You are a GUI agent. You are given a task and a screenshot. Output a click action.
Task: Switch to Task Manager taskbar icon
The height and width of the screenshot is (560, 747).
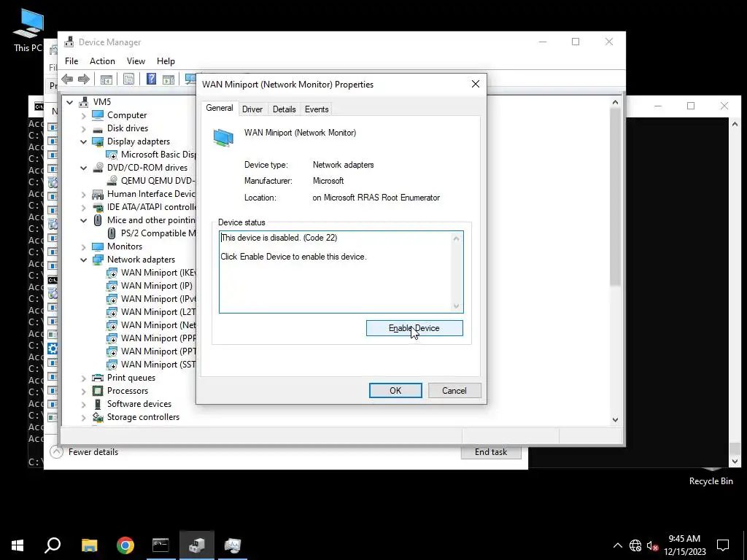[x=233, y=545]
